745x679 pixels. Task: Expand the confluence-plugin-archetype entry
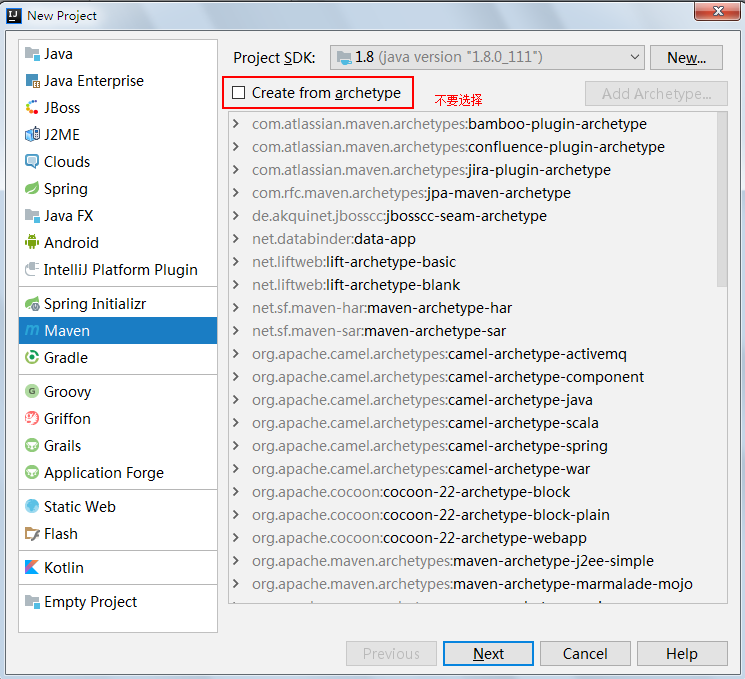236,147
